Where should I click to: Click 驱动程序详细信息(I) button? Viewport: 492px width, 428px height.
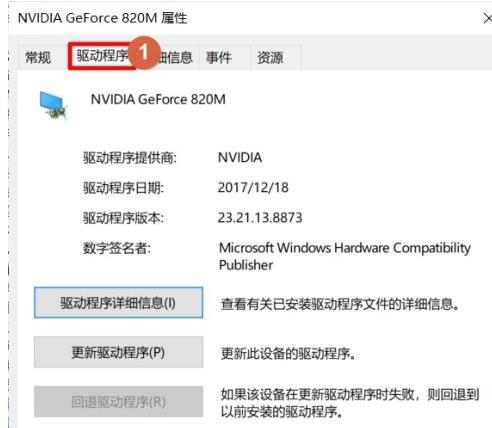click(118, 303)
